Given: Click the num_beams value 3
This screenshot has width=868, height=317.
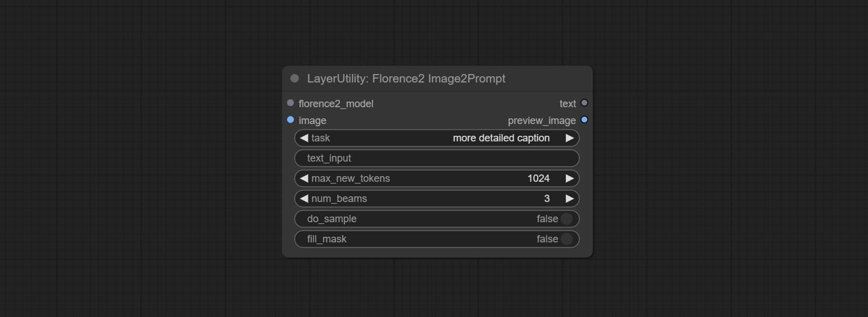Looking at the screenshot, I should 547,199.
